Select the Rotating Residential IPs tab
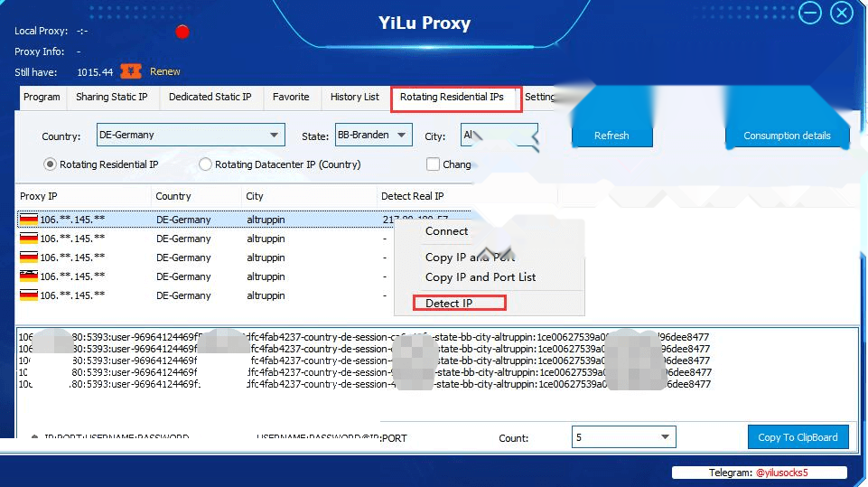Image resolution: width=868 pixels, height=487 pixels. click(453, 98)
